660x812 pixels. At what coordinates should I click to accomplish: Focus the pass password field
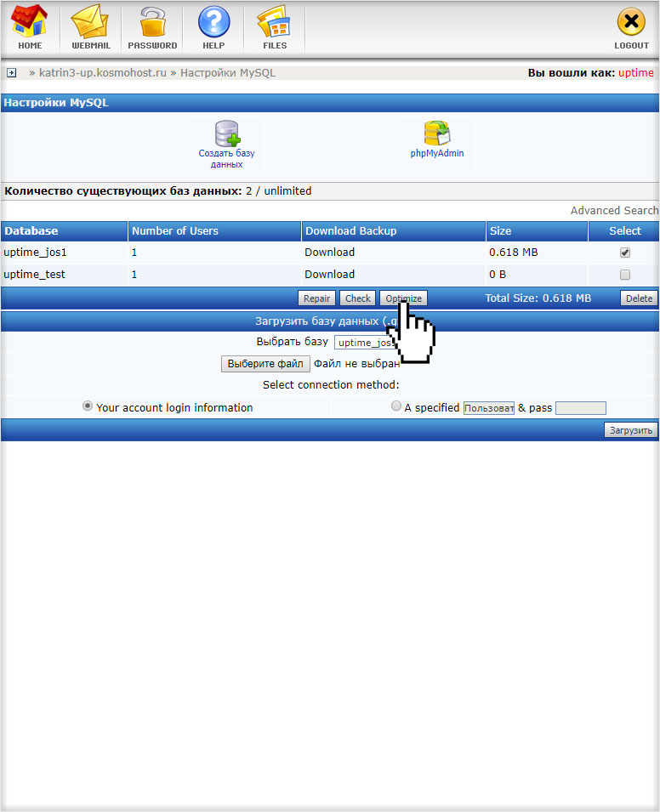pos(580,408)
